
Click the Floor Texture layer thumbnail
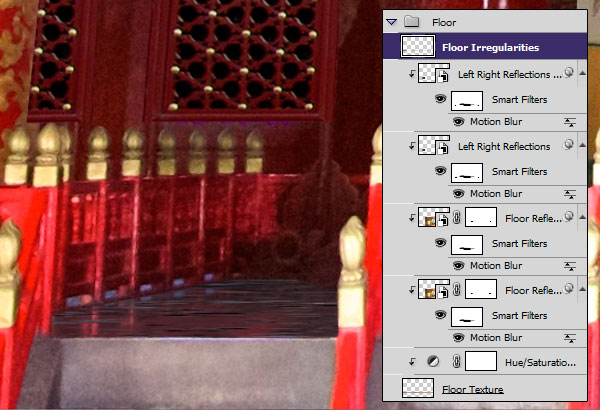[417, 388]
